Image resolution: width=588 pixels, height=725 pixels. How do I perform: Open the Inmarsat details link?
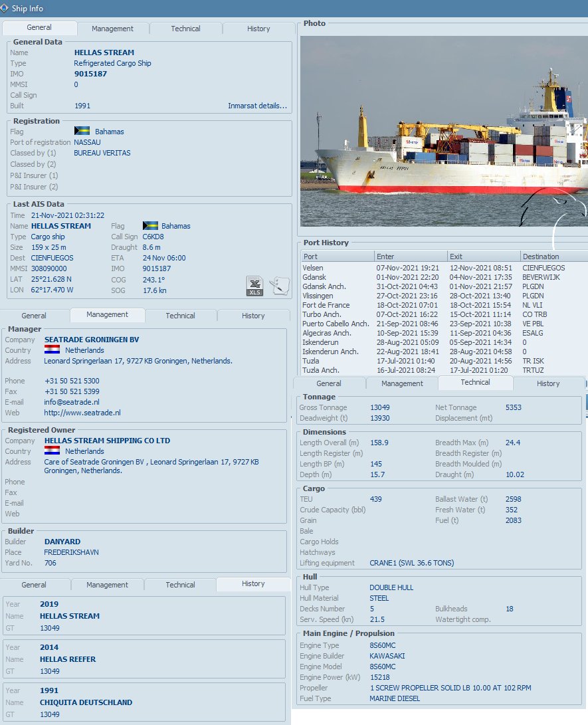pos(258,106)
